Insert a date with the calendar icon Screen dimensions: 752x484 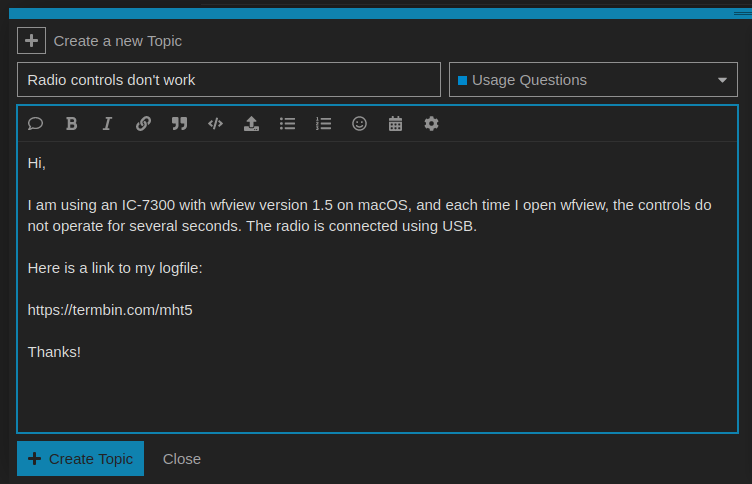395,124
